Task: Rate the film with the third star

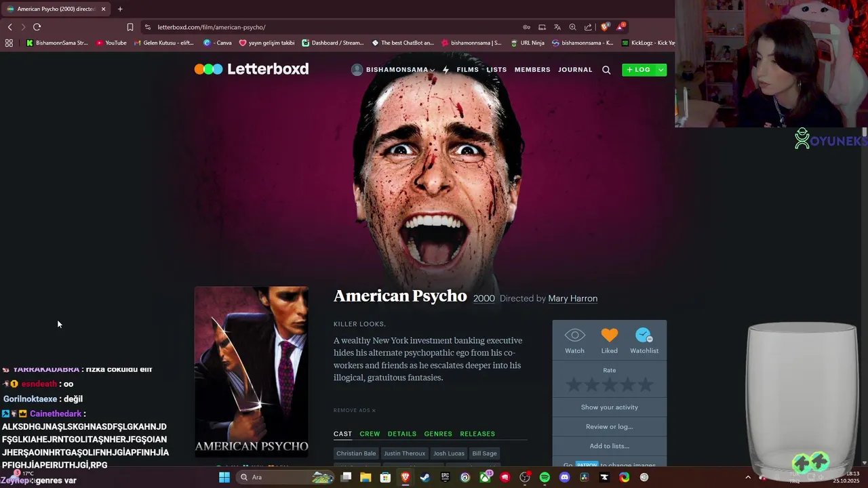Action: (610, 385)
